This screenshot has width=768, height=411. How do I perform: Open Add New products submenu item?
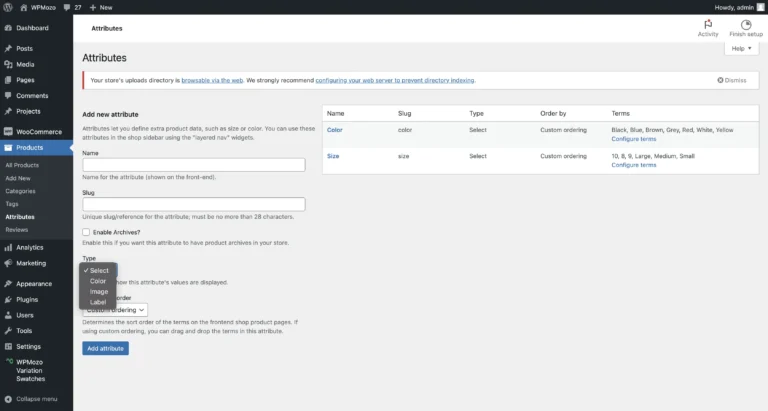18,178
